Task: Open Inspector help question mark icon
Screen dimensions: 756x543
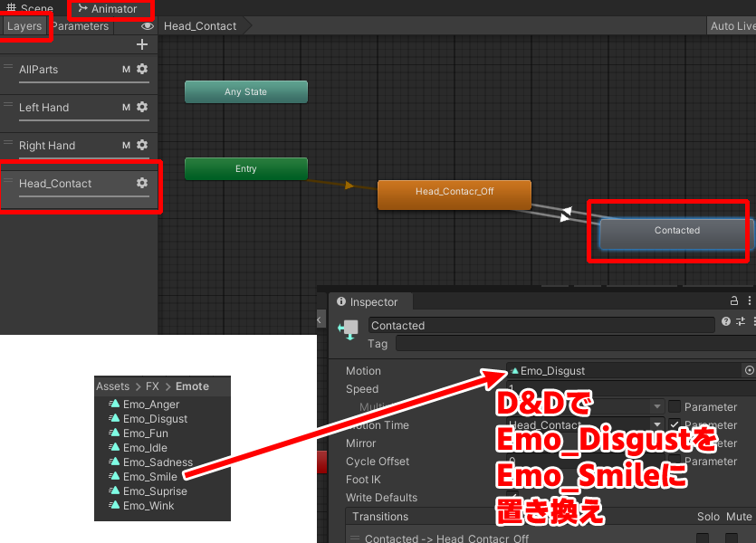Action: click(726, 322)
